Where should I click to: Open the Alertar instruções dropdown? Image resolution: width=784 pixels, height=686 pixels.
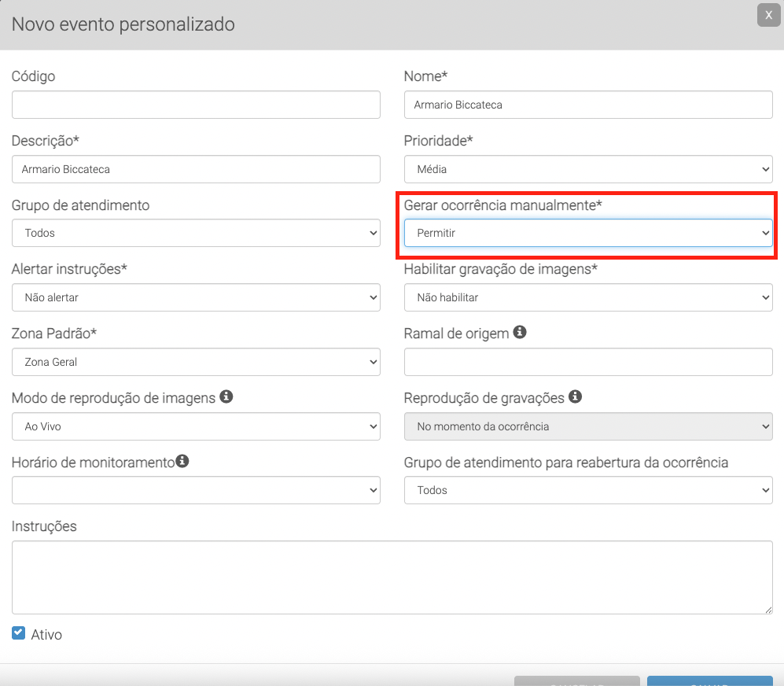(196, 297)
